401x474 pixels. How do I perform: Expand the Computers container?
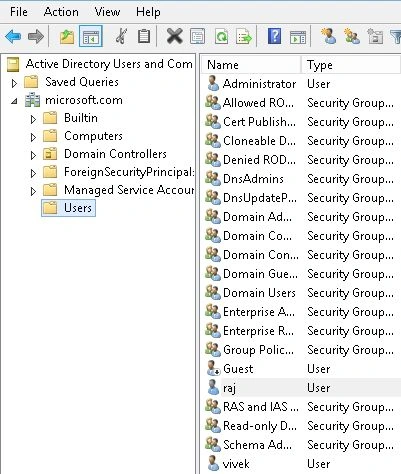pos(33,137)
